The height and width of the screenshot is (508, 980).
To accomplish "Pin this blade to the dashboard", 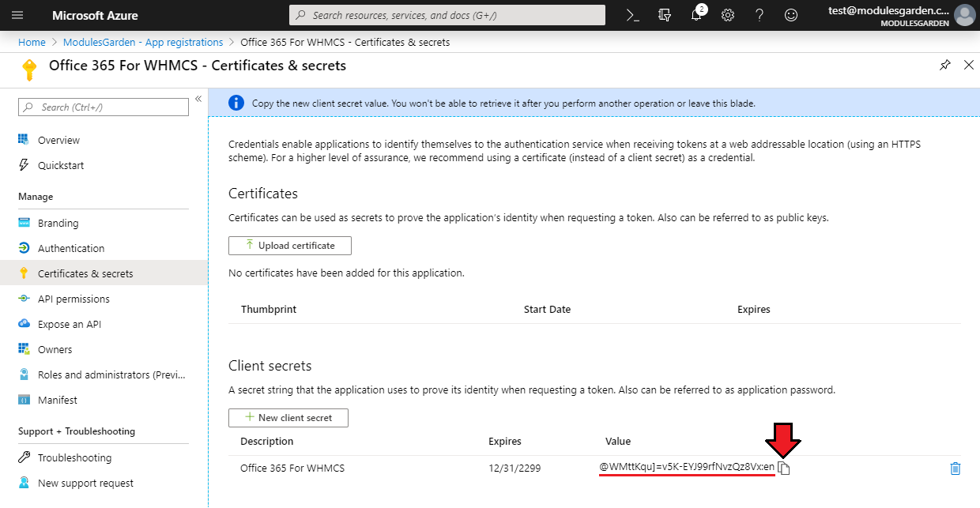I will tap(945, 65).
